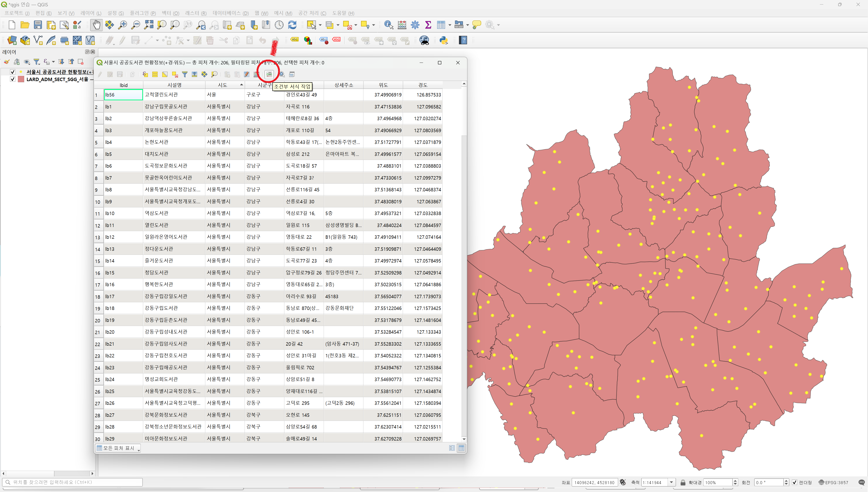This screenshot has height=492, width=868.
Task: Click the conditional formatting icon in attribute table
Action: point(269,74)
